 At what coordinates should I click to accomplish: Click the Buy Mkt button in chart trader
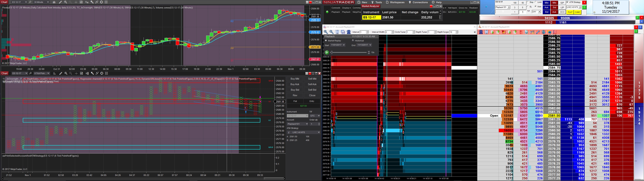(295, 79)
